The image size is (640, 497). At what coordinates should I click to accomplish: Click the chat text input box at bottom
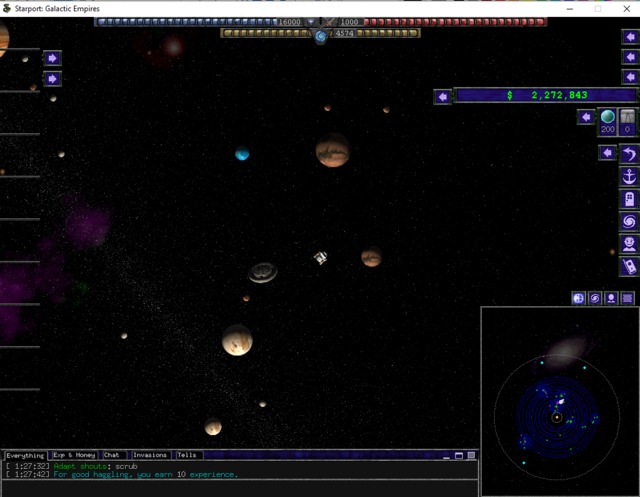pos(239,488)
